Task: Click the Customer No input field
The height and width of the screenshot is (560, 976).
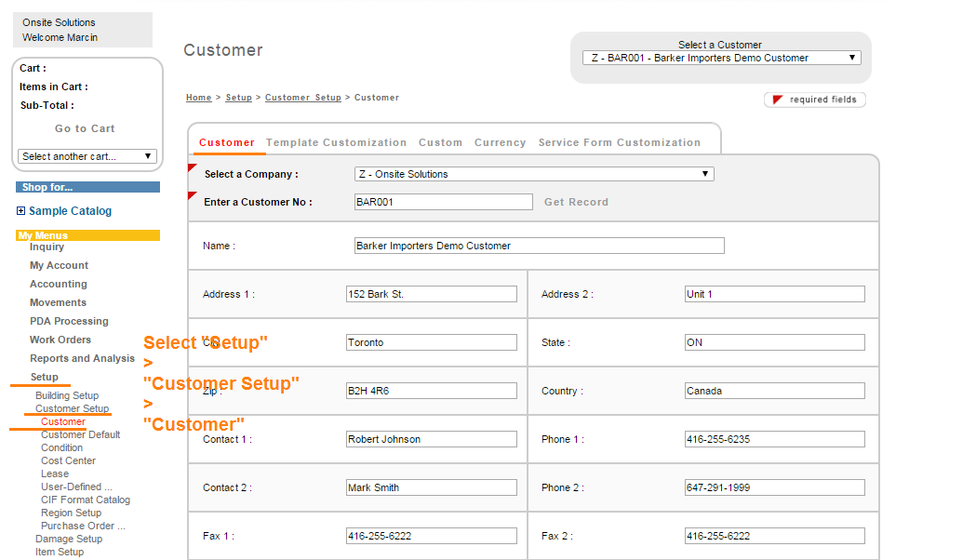Action: pyautogui.click(x=443, y=202)
